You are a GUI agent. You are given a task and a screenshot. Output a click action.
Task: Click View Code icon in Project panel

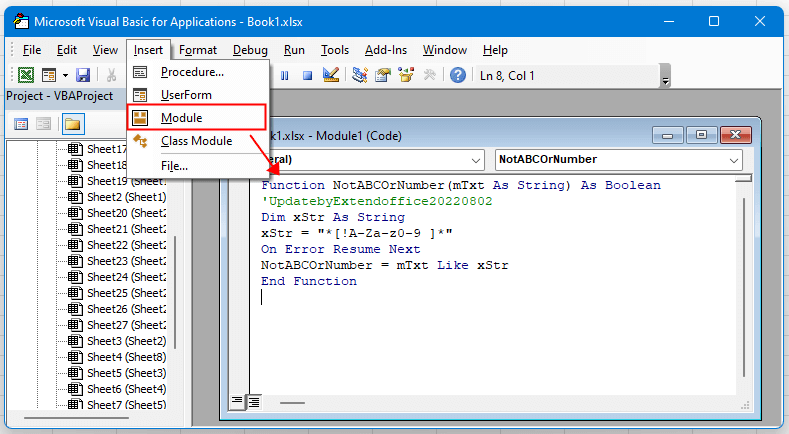tap(21, 124)
